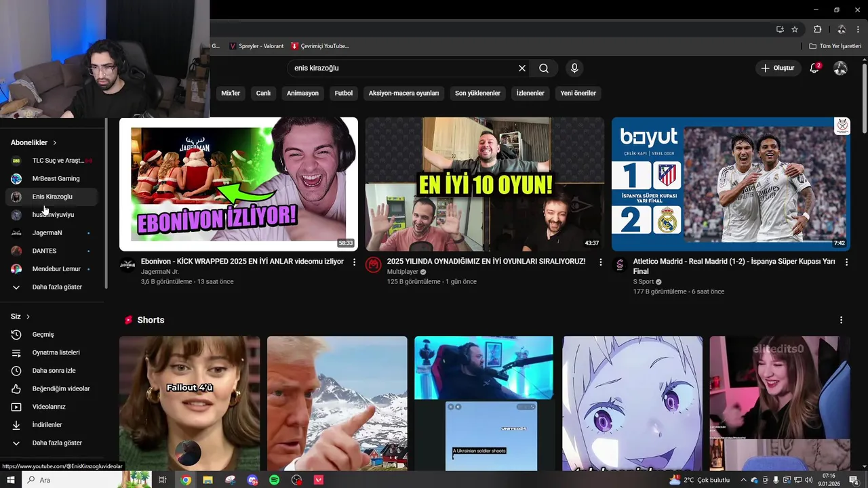Image resolution: width=868 pixels, height=488 pixels.
Task: Open Chrome profile avatar in toolbar
Action: click(x=841, y=29)
